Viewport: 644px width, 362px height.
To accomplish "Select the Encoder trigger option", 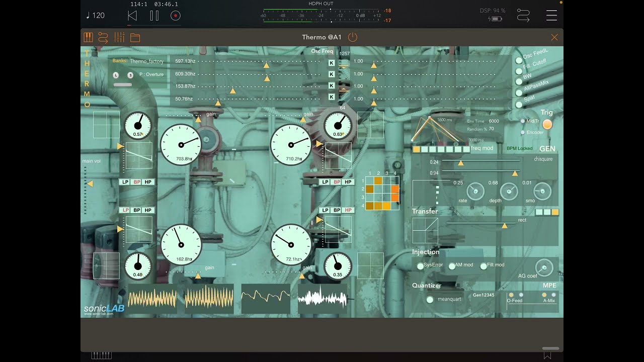I will tap(523, 132).
